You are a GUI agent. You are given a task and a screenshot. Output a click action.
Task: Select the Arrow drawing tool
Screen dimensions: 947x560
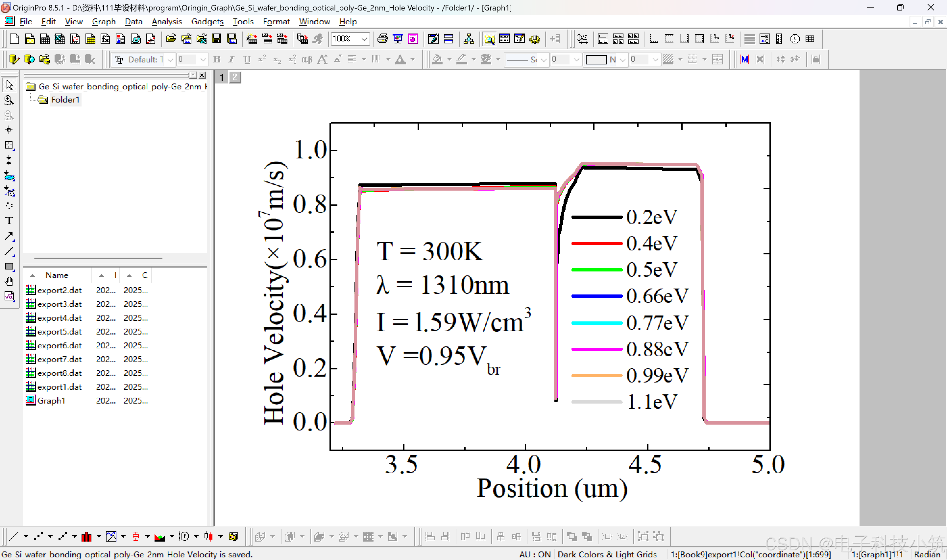tap(9, 236)
